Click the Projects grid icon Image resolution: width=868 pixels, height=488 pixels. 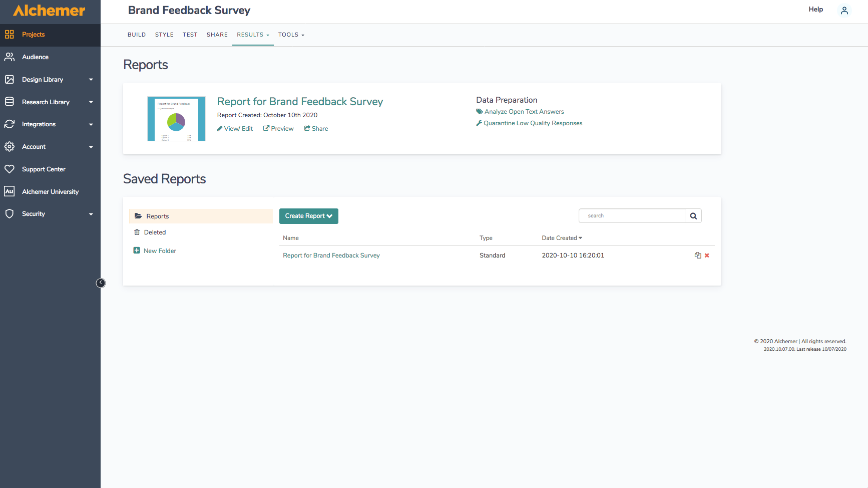pos(10,35)
